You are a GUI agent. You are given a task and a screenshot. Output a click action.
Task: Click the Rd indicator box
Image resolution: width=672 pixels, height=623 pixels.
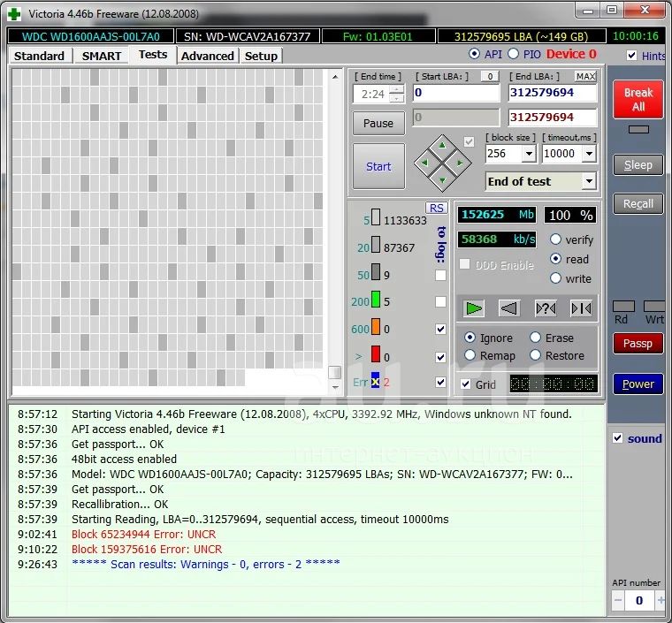click(623, 306)
